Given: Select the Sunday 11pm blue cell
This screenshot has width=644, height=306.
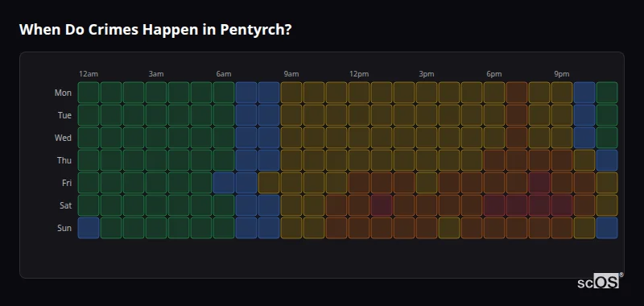Looking at the screenshot, I should pyautogui.click(x=607, y=228).
